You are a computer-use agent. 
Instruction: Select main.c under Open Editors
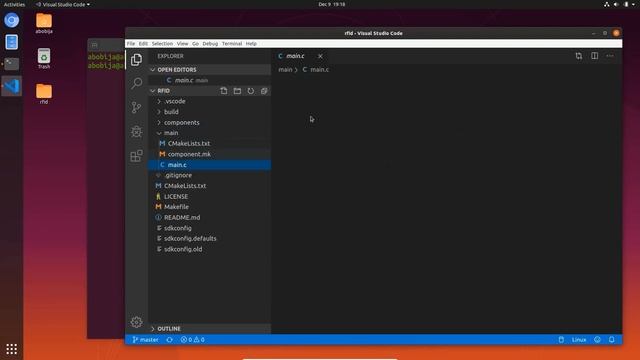click(x=209, y=80)
